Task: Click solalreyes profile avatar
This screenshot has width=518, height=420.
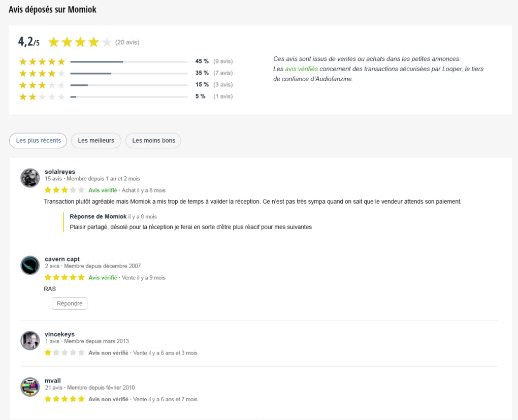Action: (x=30, y=178)
